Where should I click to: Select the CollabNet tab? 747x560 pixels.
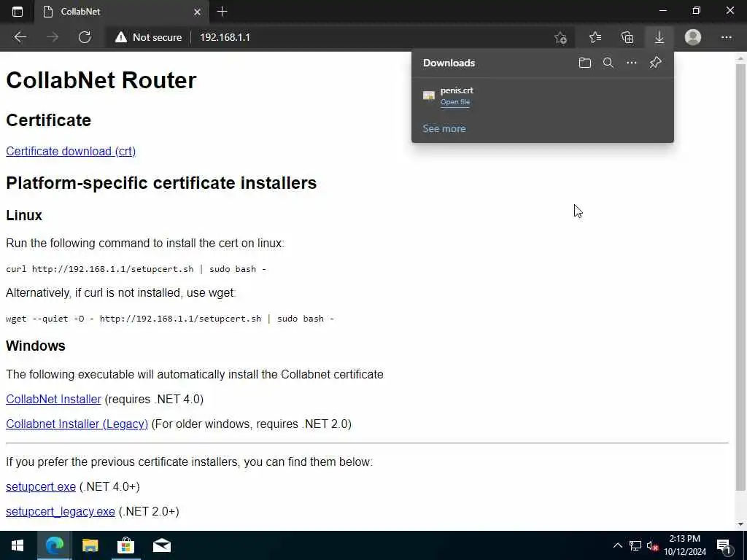click(x=122, y=12)
